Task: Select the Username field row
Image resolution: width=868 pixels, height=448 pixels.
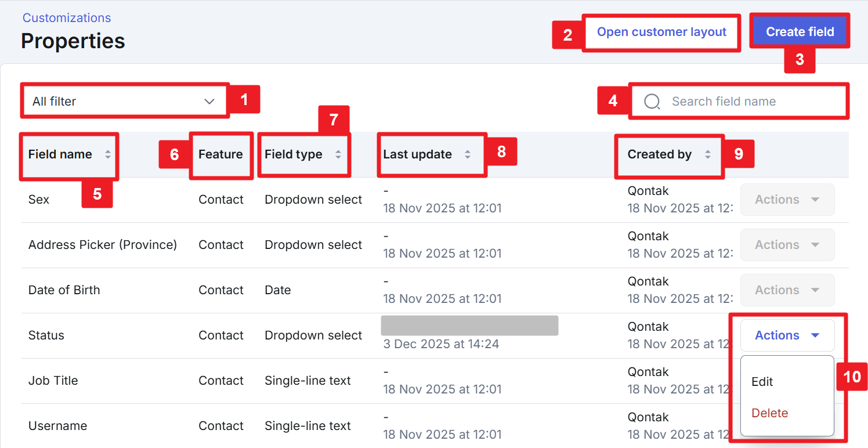Action: tap(57, 426)
